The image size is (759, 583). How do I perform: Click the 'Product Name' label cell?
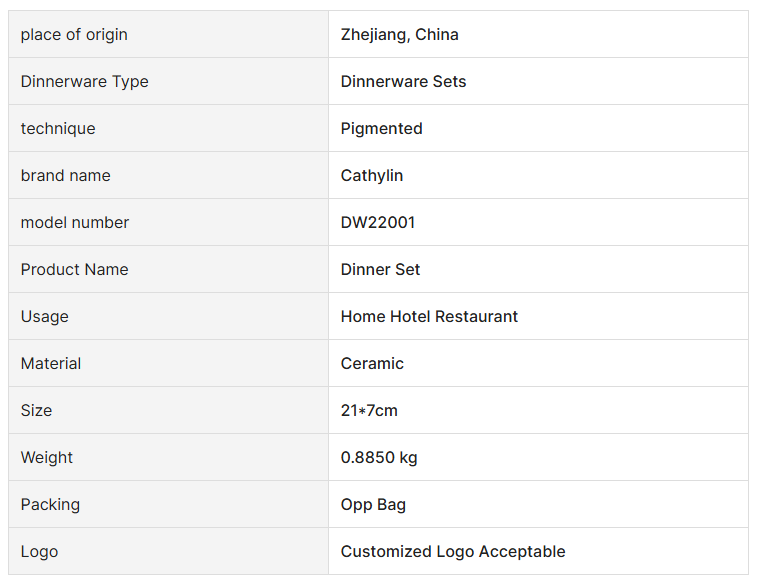click(74, 270)
